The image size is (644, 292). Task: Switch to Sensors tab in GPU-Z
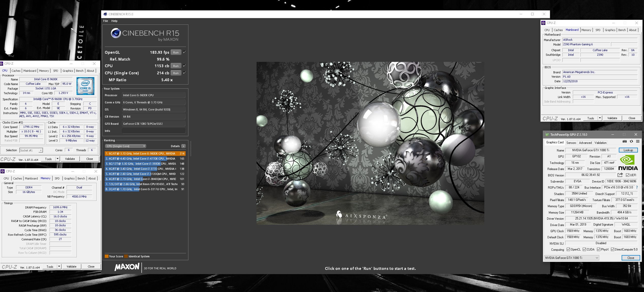click(571, 143)
